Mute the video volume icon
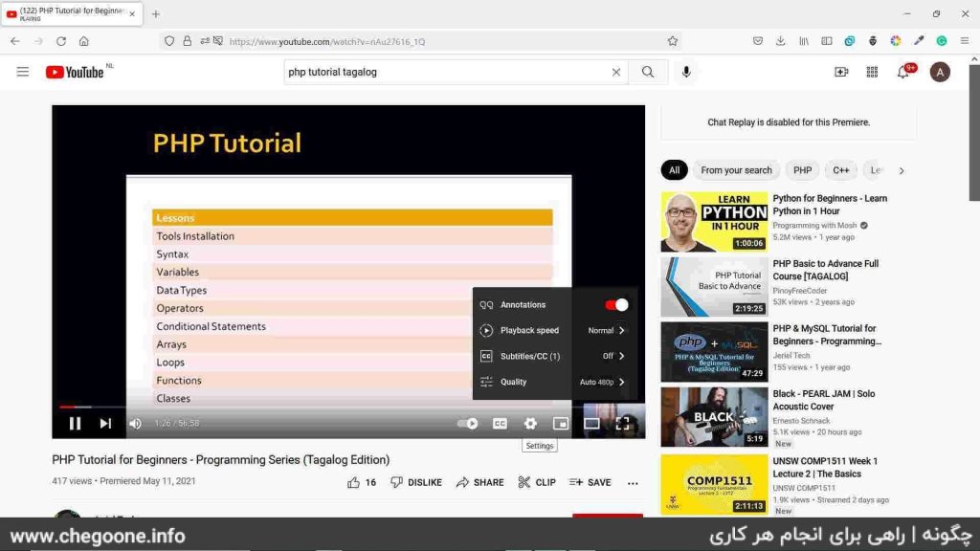Image resolution: width=980 pixels, height=551 pixels. [x=135, y=424]
